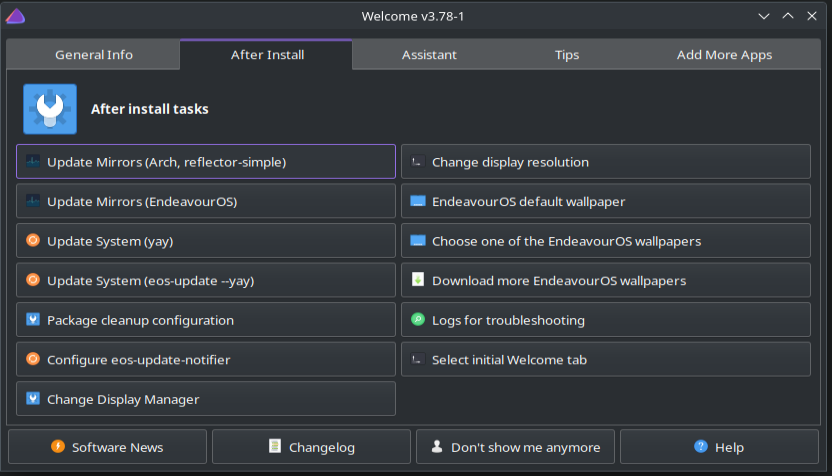Click the After install tasks wrench icon
This screenshot has width=832, height=476.
click(50, 109)
